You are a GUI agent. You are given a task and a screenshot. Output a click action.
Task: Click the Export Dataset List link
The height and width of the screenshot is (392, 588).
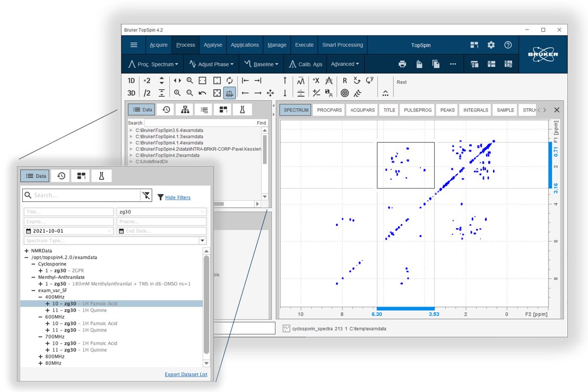click(x=186, y=374)
